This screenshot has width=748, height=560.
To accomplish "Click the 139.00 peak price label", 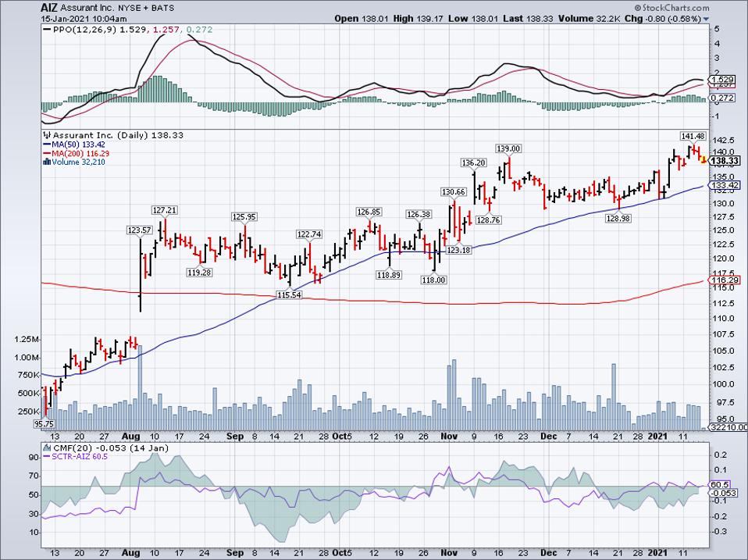I will tap(508, 149).
